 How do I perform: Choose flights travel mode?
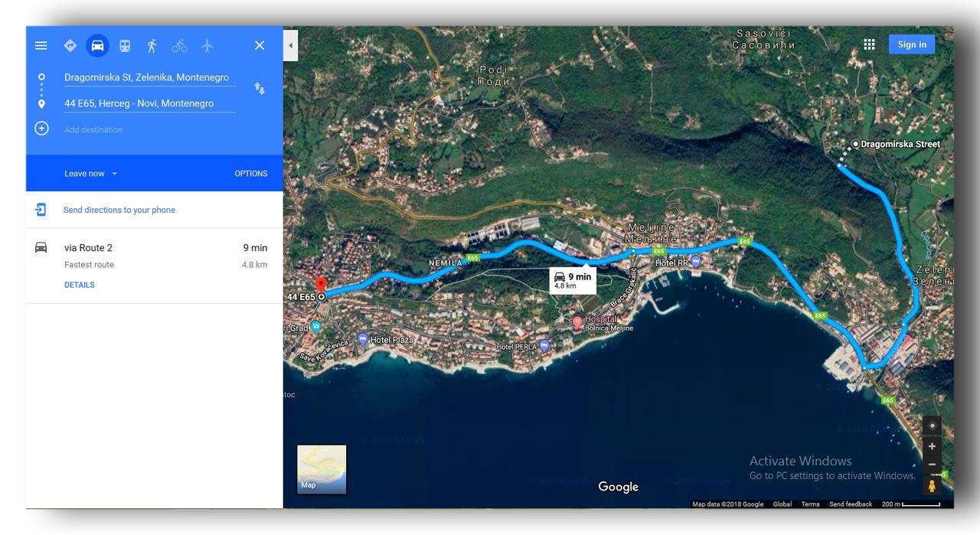click(207, 46)
